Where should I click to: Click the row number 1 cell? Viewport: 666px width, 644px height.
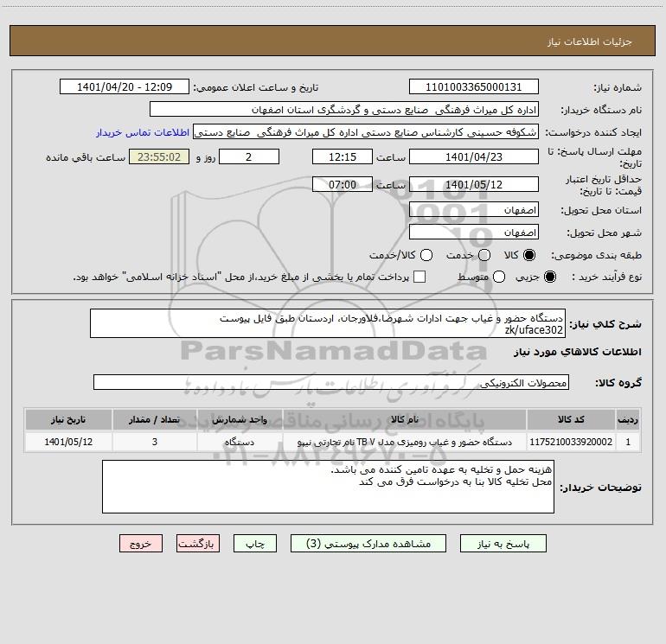628,442
